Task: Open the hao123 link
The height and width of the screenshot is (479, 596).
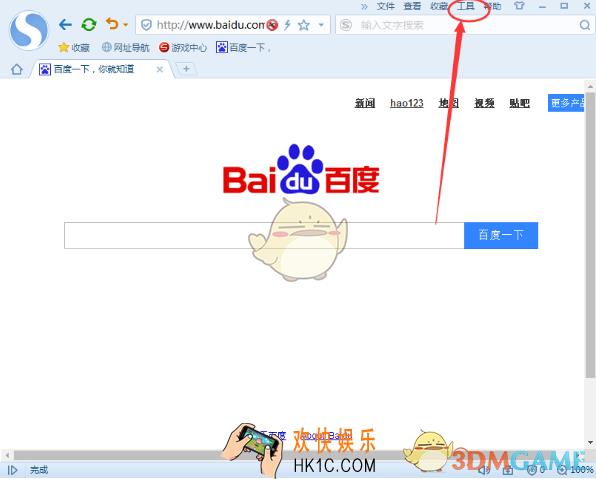Action: (x=407, y=103)
